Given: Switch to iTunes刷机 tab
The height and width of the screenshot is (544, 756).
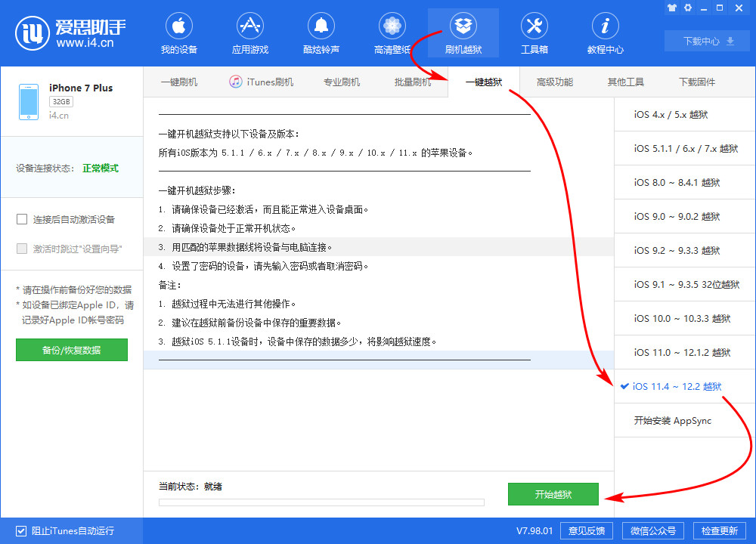Looking at the screenshot, I should [x=262, y=82].
